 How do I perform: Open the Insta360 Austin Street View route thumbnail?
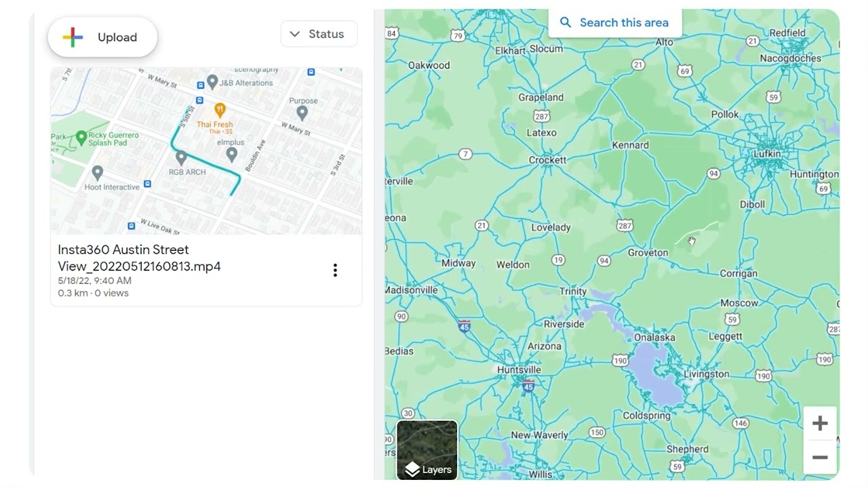point(206,150)
